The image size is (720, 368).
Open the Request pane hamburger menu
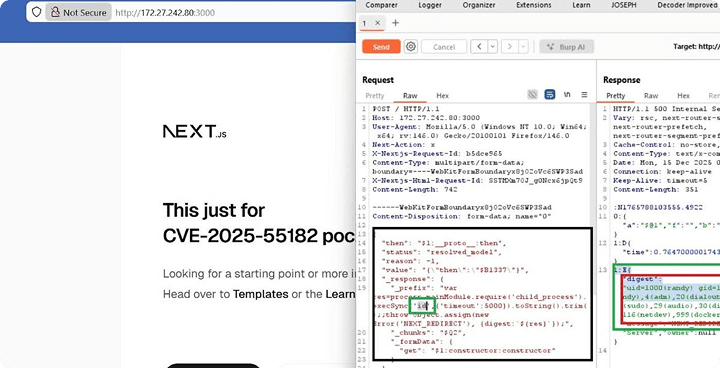tap(584, 95)
